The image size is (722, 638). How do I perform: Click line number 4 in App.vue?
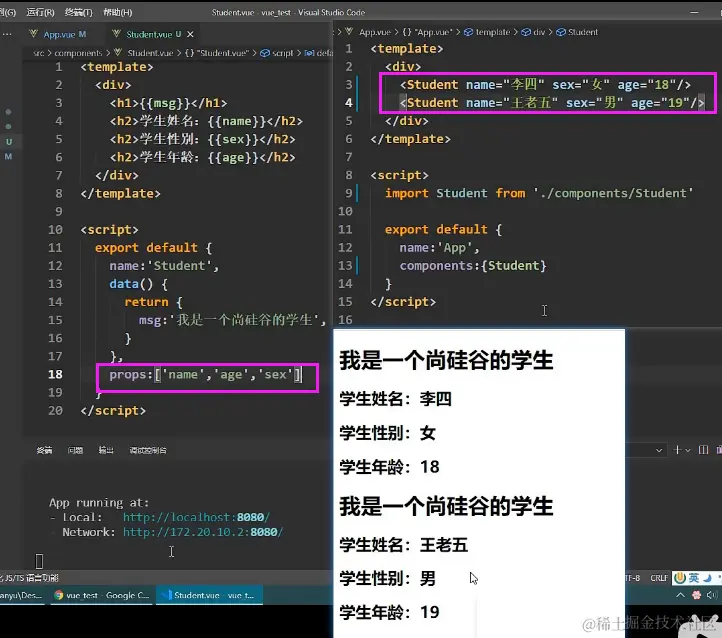coord(349,103)
